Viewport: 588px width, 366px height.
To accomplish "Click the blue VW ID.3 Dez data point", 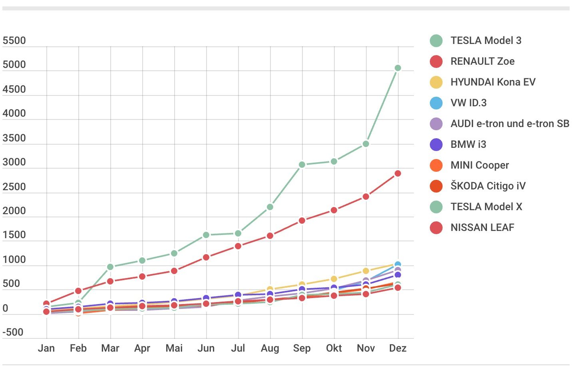I will click(398, 265).
